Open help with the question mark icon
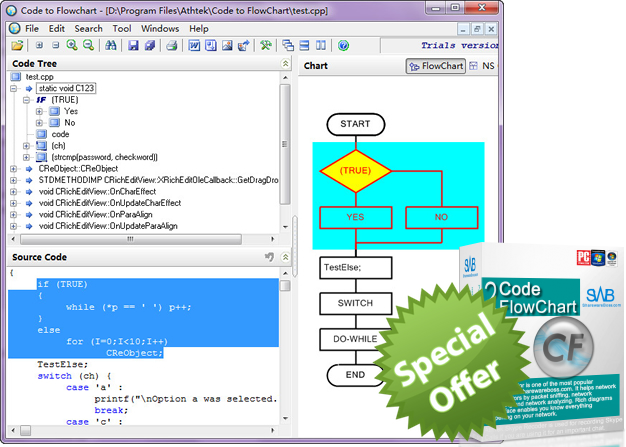The image size is (626, 447). [x=343, y=45]
